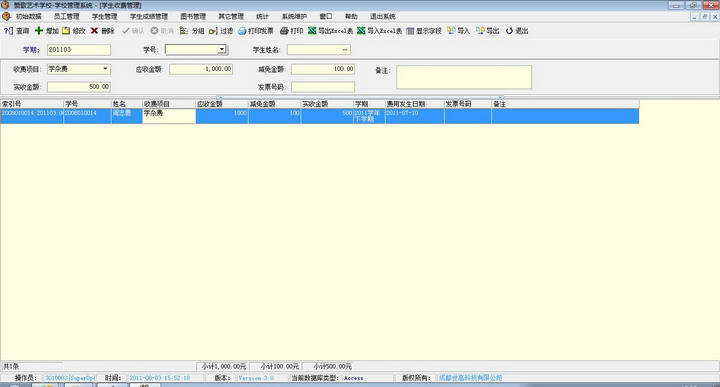Image resolution: width=720 pixels, height=387 pixels.
Task: Click the 查询 query toolbar icon
Action: (8, 31)
